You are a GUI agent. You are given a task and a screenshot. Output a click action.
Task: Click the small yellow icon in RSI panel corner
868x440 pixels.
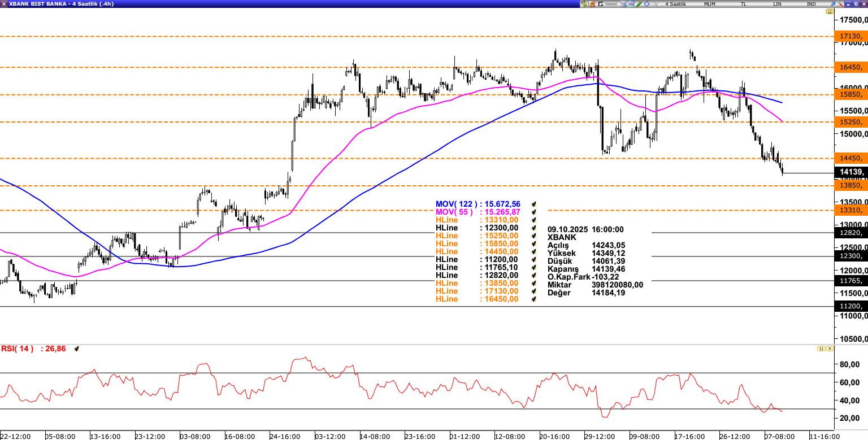(x=821, y=348)
